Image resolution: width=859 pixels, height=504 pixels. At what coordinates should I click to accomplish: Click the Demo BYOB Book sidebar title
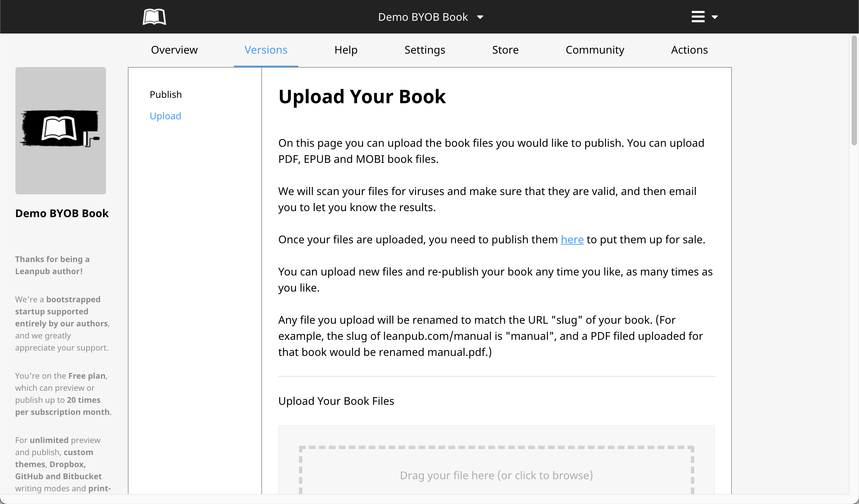coord(62,213)
